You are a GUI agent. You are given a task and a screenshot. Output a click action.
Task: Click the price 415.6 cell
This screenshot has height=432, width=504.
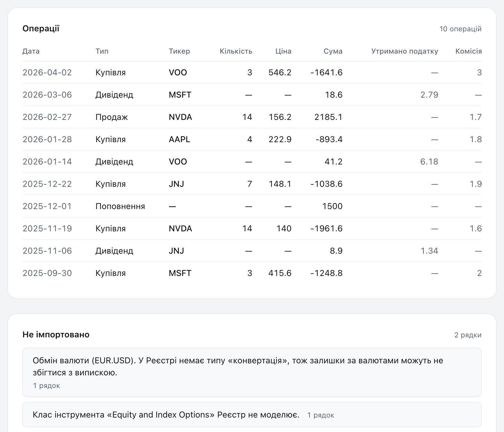click(x=280, y=273)
